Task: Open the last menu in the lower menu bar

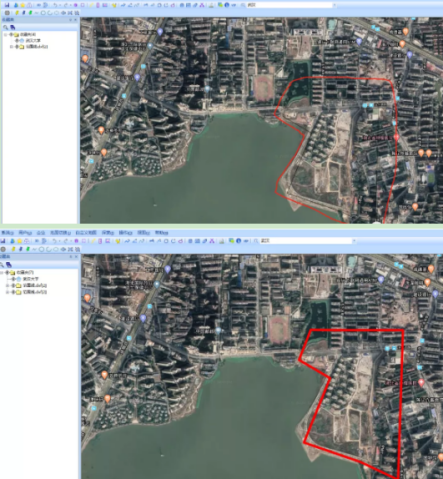Action: [161, 233]
